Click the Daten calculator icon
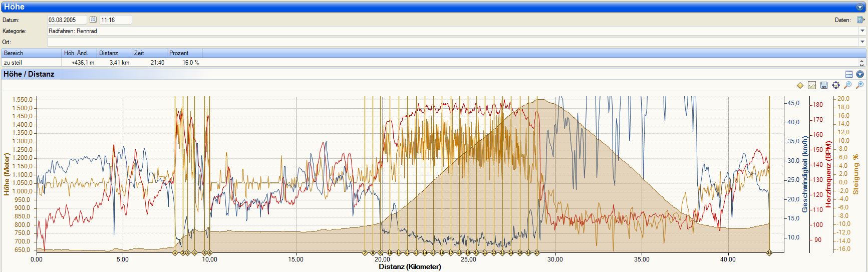 pyautogui.click(x=860, y=20)
